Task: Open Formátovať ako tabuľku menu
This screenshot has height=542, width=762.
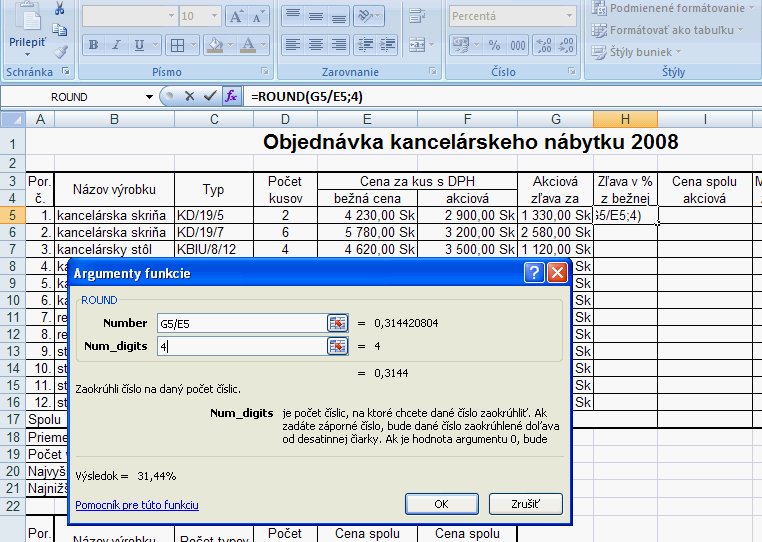Action: (x=667, y=30)
